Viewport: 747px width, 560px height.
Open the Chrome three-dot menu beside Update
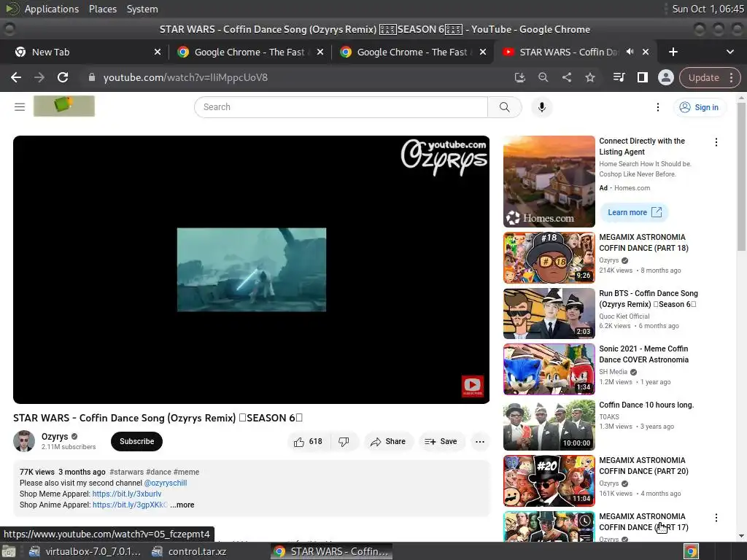pyautogui.click(x=731, y=77)
